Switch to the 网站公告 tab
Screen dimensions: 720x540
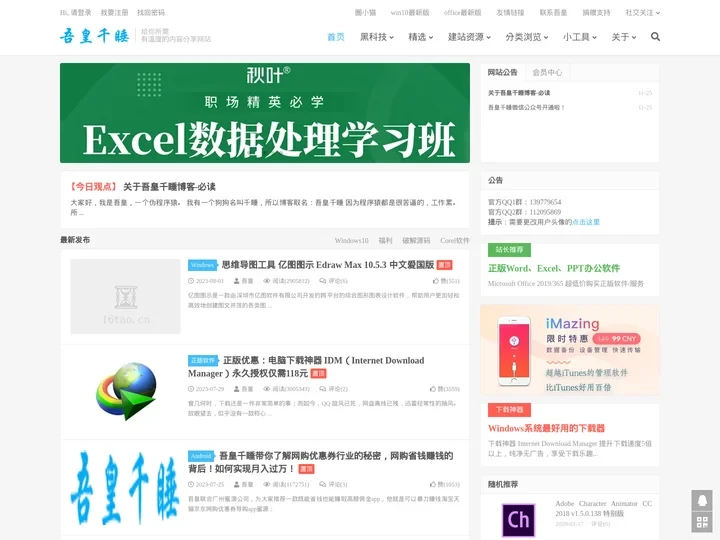tap(502, 72)
